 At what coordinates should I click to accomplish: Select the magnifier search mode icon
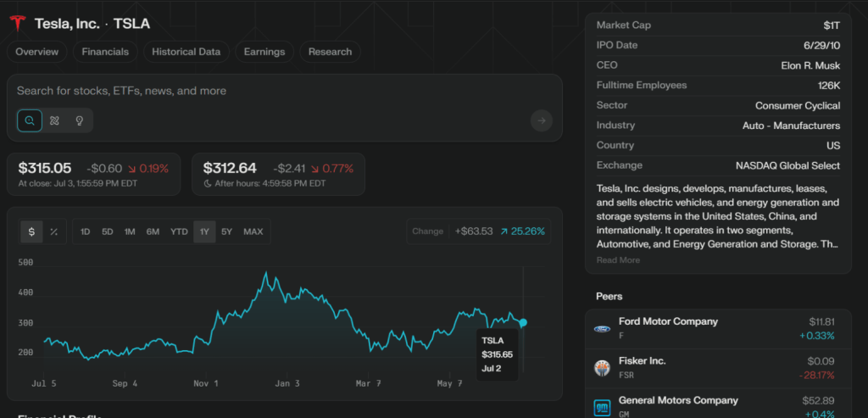(30, 120)
